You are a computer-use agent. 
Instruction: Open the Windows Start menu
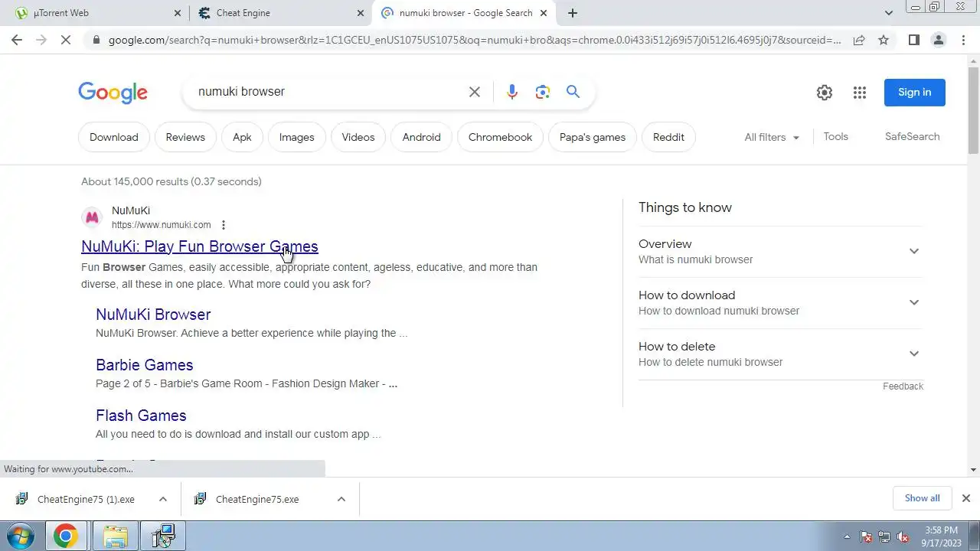point(21,536)
